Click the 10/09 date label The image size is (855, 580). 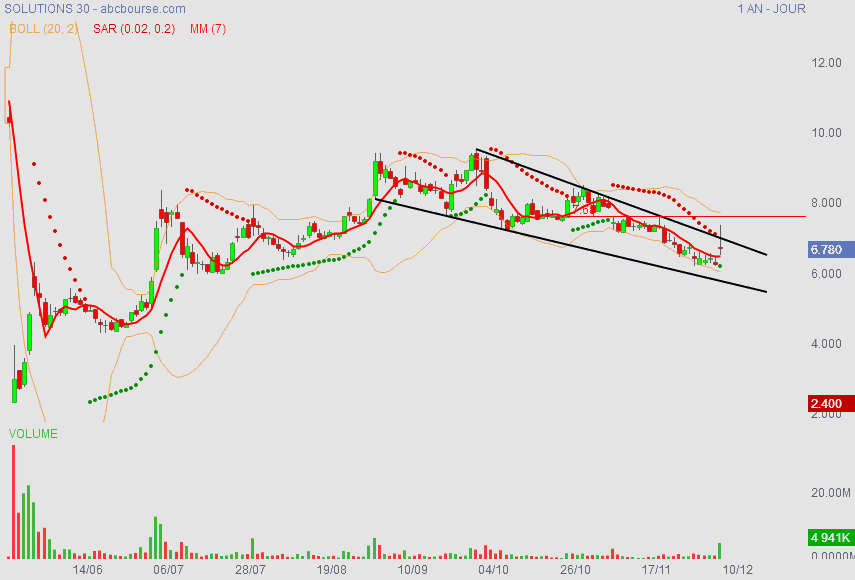coord(412,570)
